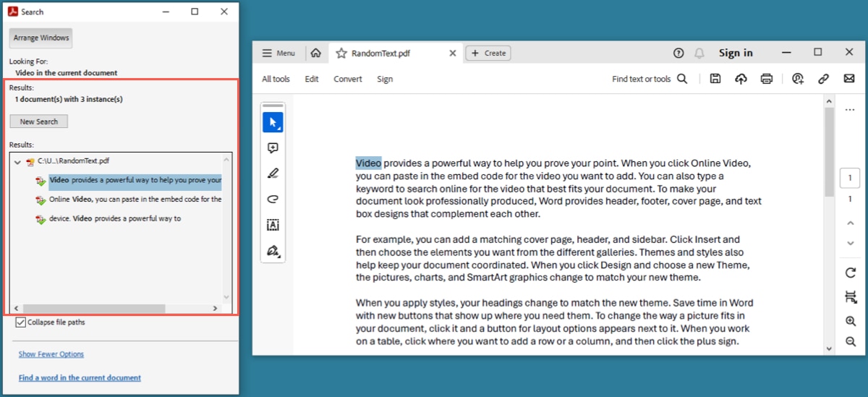The height and width of the screenshot is (397, 868).
Task: Maximize the Search window
Action: point(195,12)
